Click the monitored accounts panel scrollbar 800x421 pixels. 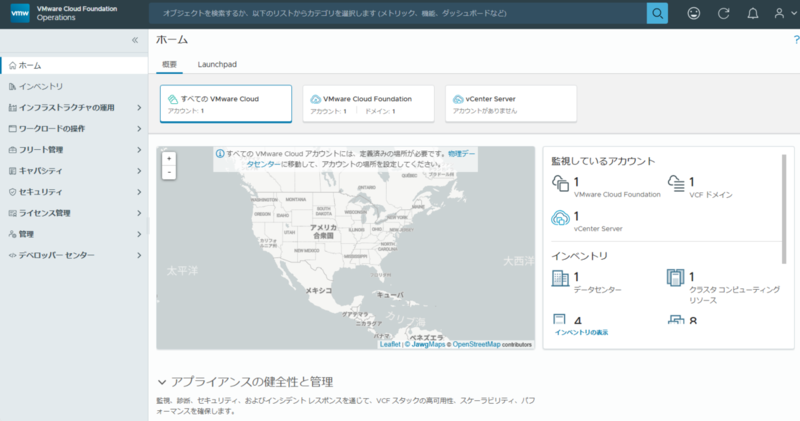(x=784, y=209)
